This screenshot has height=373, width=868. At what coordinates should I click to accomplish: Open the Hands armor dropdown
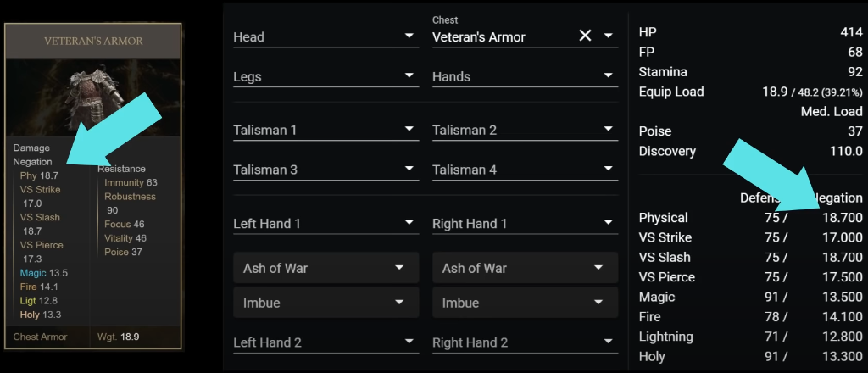609,76
